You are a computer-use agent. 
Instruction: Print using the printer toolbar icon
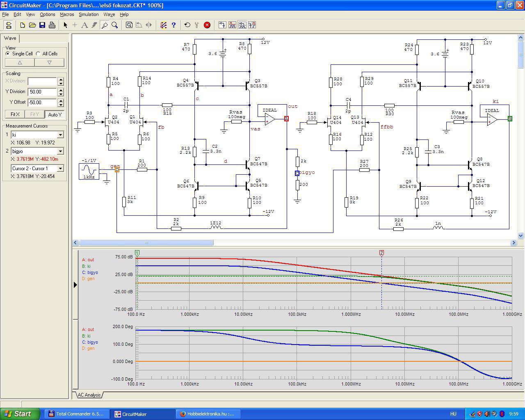(x=52, y=25)
